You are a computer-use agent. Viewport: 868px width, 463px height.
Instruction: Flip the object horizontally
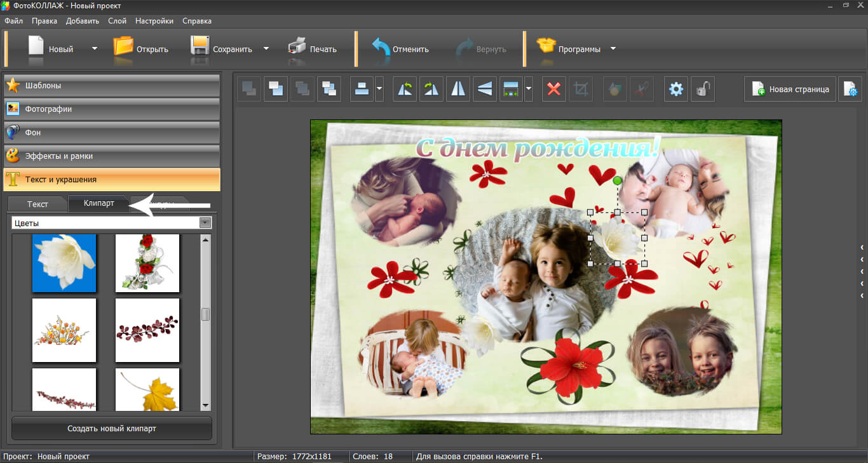pos(458,89)
